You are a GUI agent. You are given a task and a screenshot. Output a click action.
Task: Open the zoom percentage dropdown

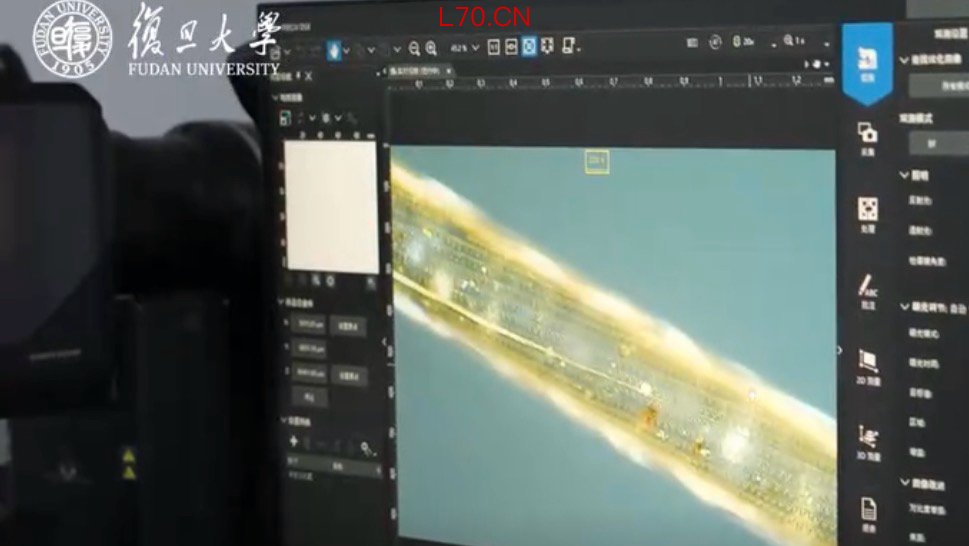465,48
